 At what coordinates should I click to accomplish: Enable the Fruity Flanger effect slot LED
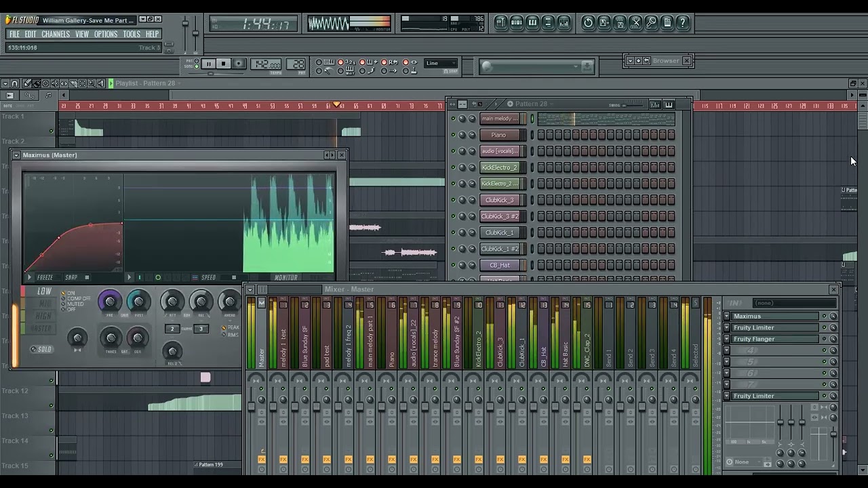tap(825, 339)
